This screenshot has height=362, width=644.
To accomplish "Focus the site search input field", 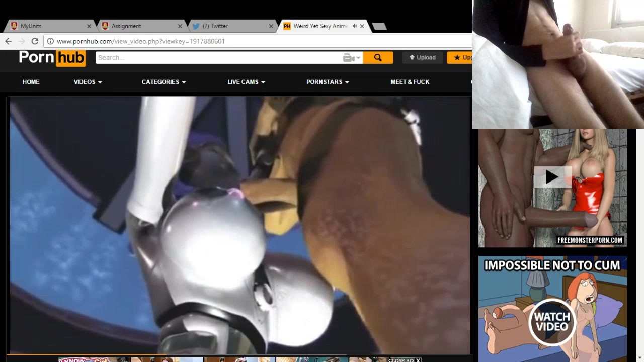I will [219, 58].
